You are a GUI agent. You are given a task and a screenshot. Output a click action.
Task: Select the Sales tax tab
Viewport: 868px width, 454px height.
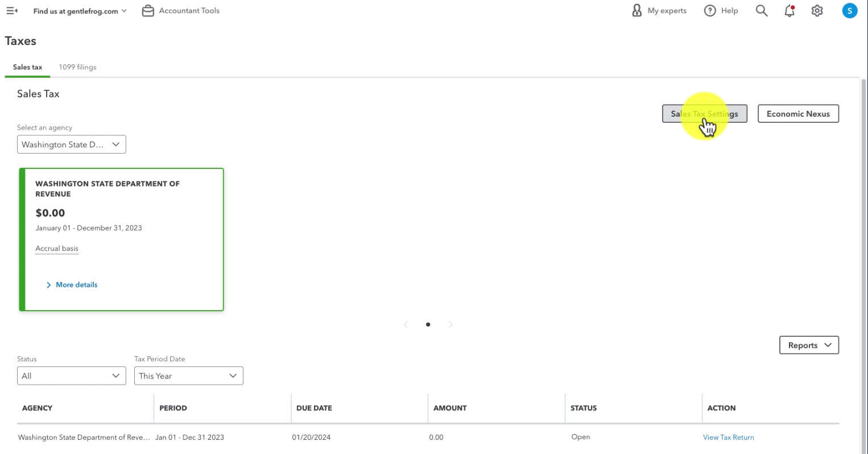coord(27,67)
